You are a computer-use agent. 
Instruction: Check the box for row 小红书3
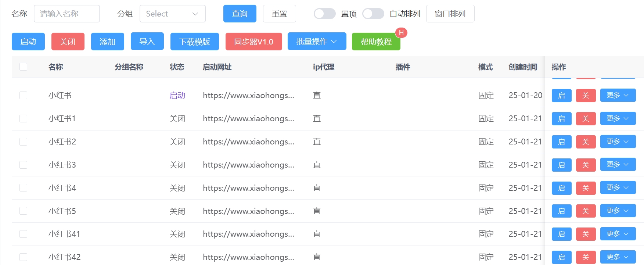(24, 165)
